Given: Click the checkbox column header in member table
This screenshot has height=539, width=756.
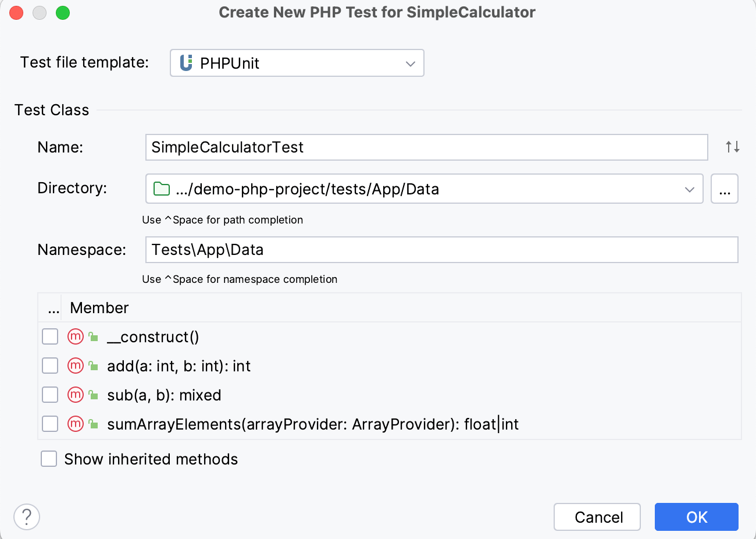Looking at the screenshot, I should click(53, 307).
